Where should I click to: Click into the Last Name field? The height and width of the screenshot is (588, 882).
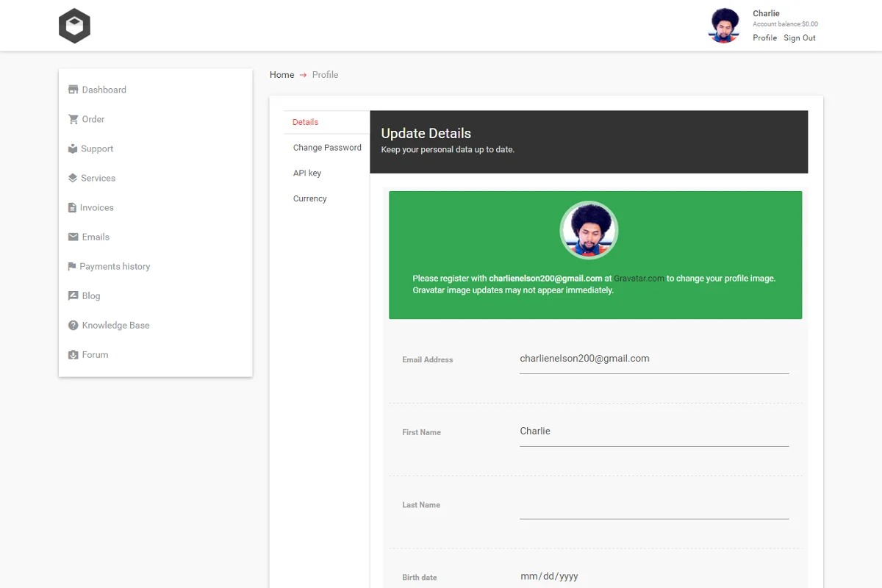(x=653, y=506)
